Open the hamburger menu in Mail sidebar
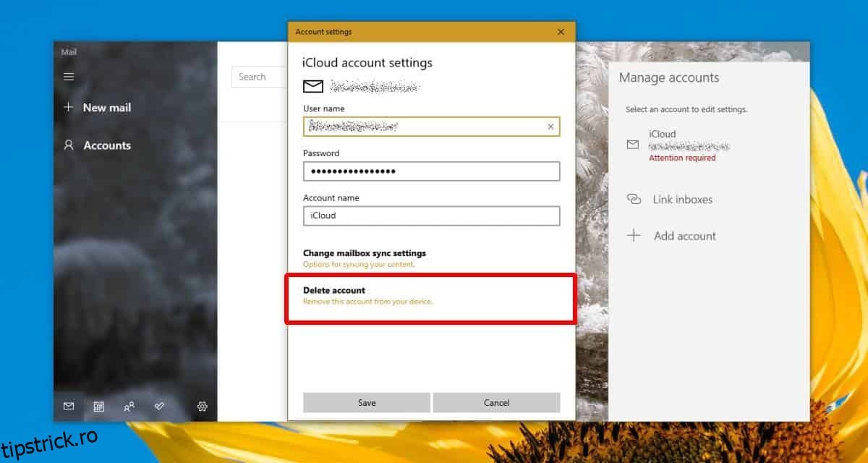This screenshot has height=463, width=868. (x=69, y=77)
